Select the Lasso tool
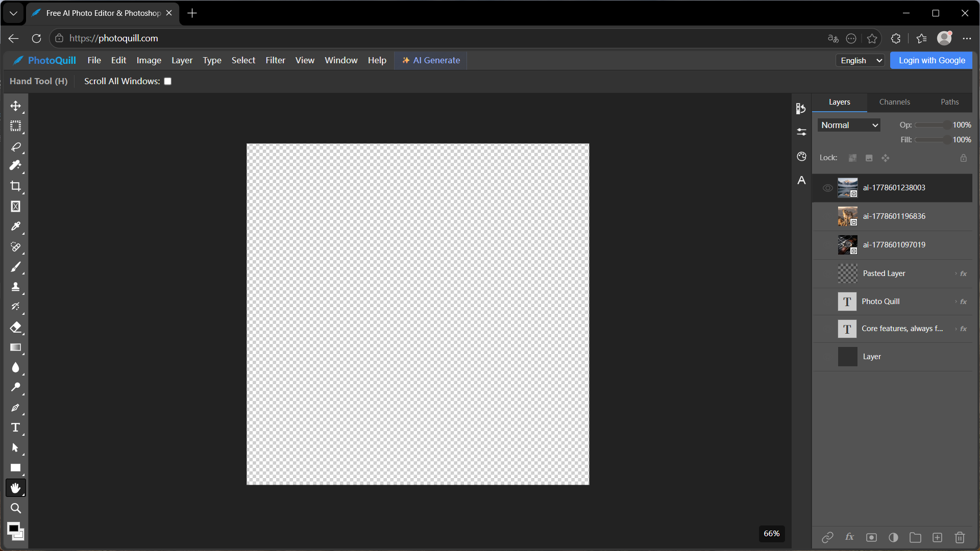Screen dimensions: 980x551 coord(15,146)
